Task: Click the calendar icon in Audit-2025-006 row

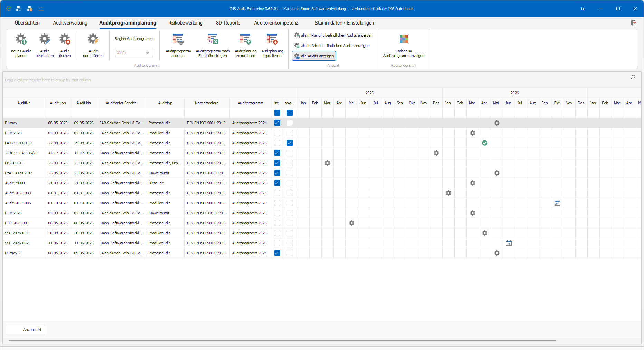Action: 557,203
